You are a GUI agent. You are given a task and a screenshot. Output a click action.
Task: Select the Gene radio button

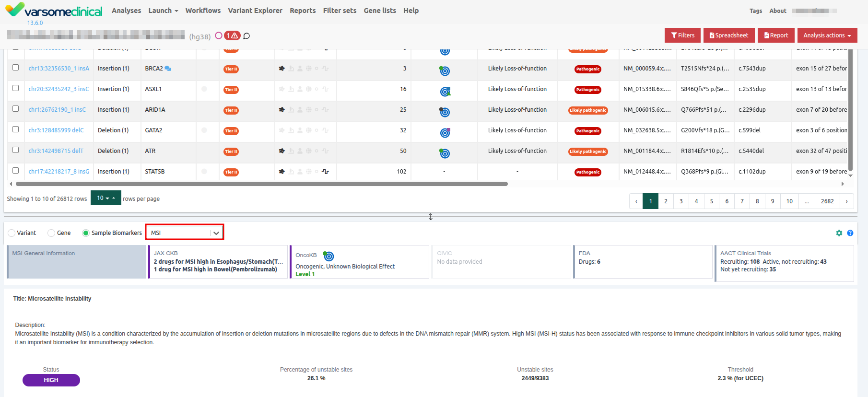pos(51,233)
